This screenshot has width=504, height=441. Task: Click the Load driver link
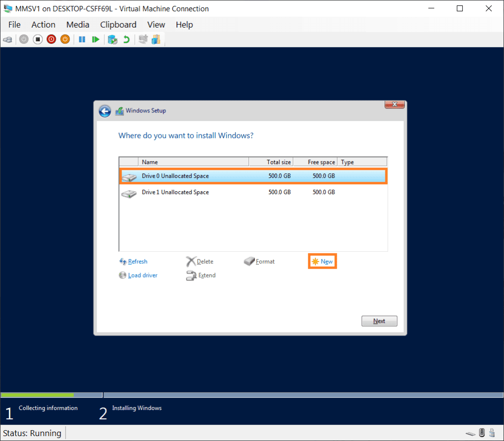pyautogui.click(x=138, y=275)
